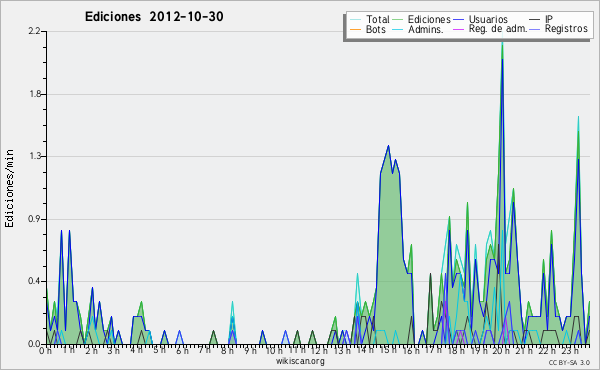Click the 2.2 value on y-axis
The image size is (600, 370).
pyautogui.click(x=34, y=31)
